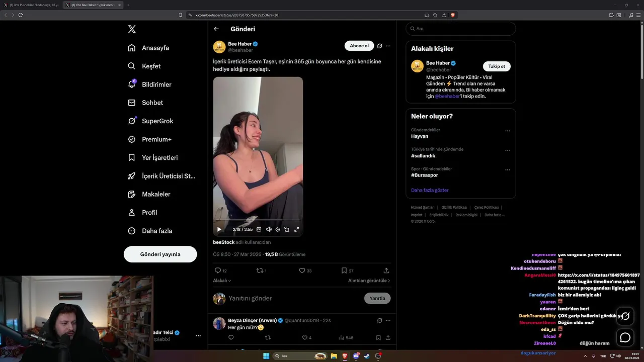Viewport: 644px width, 362px height.
Task: Open the @beehaber mention link in bio
Action: tap(447, 96)
